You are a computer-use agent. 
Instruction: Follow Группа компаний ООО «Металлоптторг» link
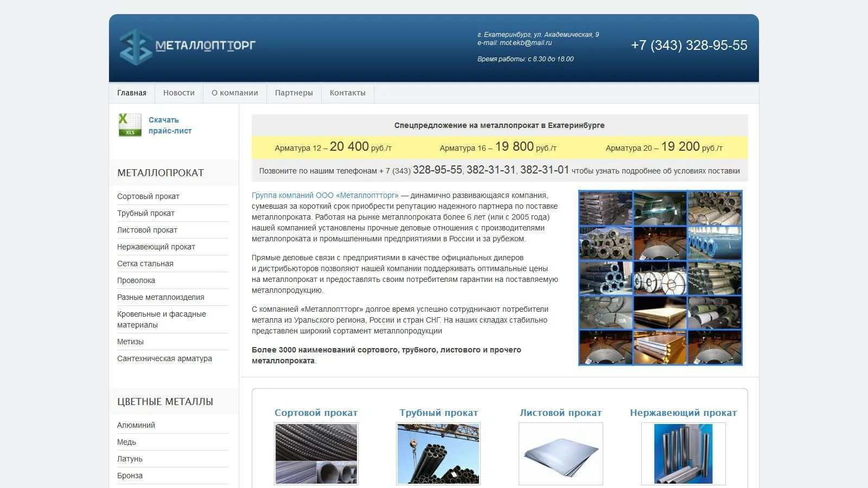[325, 195]
